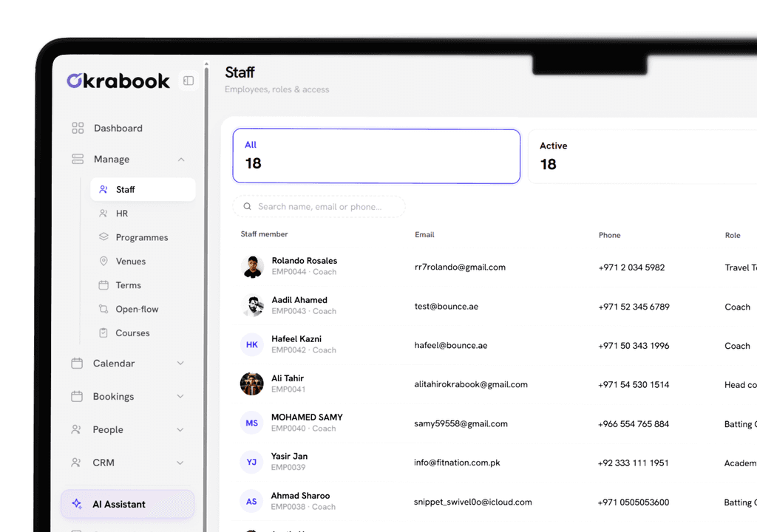
Task: Click phone +971 2 034 5982
Action: tap(631, 267)
